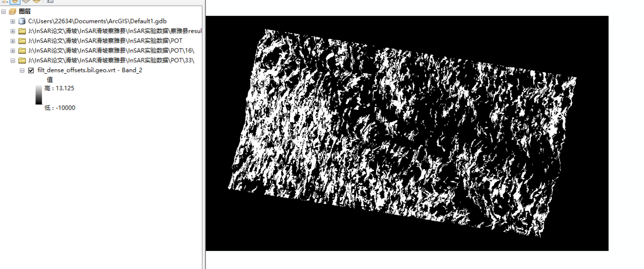Collapse the filt_dense_offsets Band_2 legend
Viewport: 644px width, 269px height.
coord(22,70)
